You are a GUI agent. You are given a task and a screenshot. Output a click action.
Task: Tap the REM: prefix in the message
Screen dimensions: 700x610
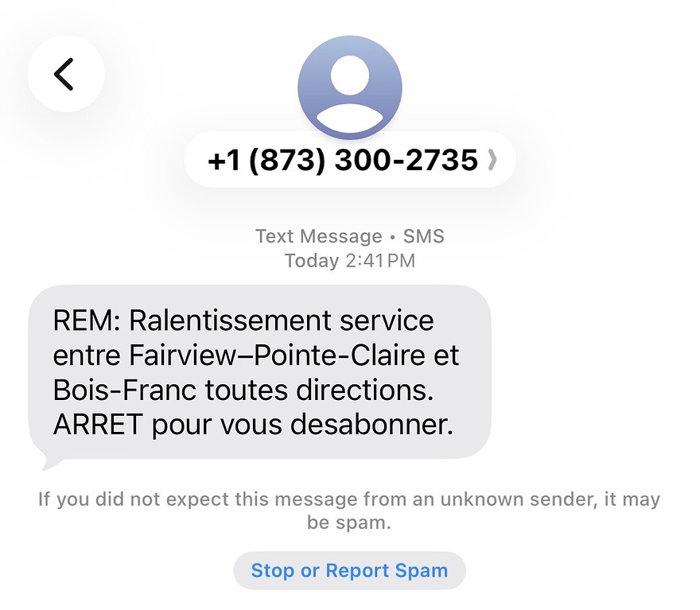(x=87, y=321)
